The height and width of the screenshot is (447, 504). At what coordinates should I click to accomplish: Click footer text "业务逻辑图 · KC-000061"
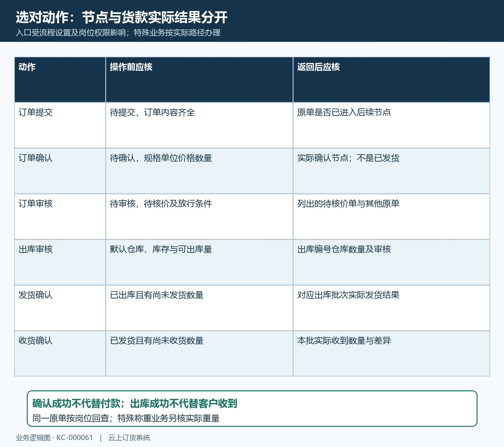click(x=54, y=438)
